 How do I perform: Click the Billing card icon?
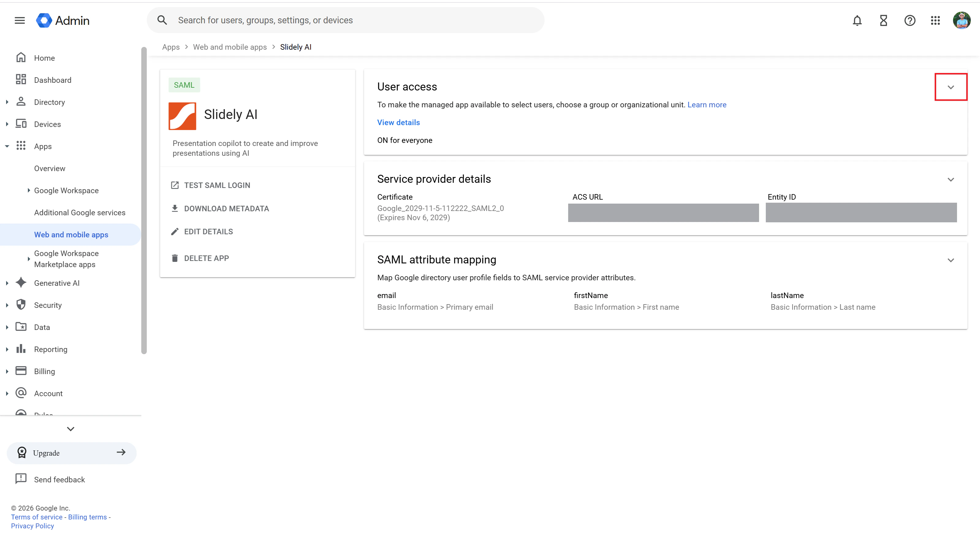[x=21, y=371]
